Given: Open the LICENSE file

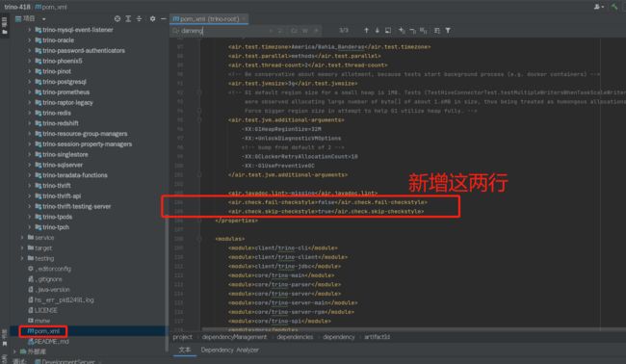Looking at the screenshot, I should (x=45, y=310).
